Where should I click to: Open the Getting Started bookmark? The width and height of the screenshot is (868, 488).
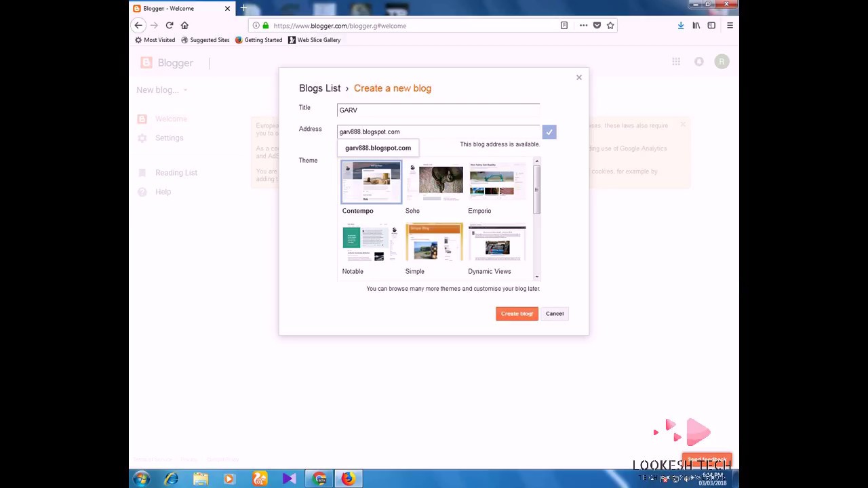coord(258,40)
